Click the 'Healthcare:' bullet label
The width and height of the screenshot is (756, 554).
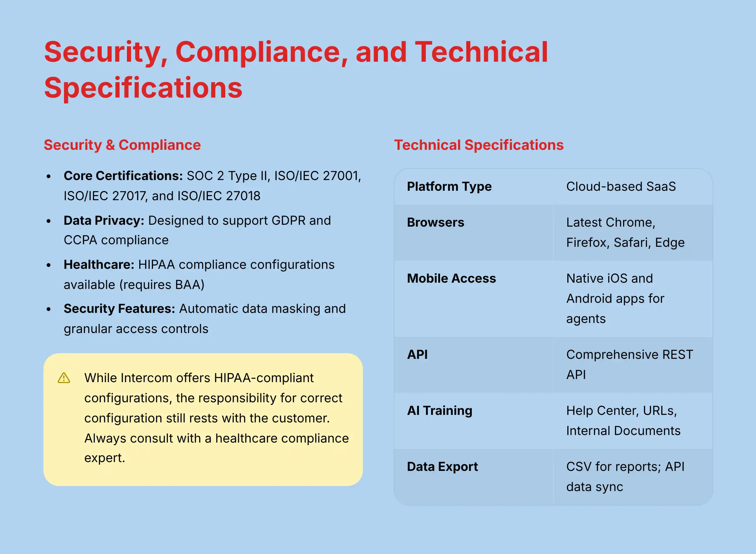click(x=99, y=265)
